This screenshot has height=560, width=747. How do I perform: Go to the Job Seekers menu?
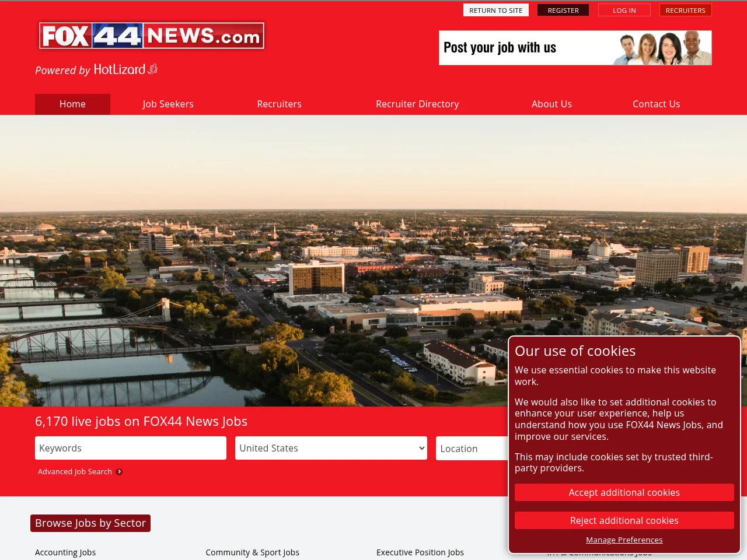click(x=168, y=104)
